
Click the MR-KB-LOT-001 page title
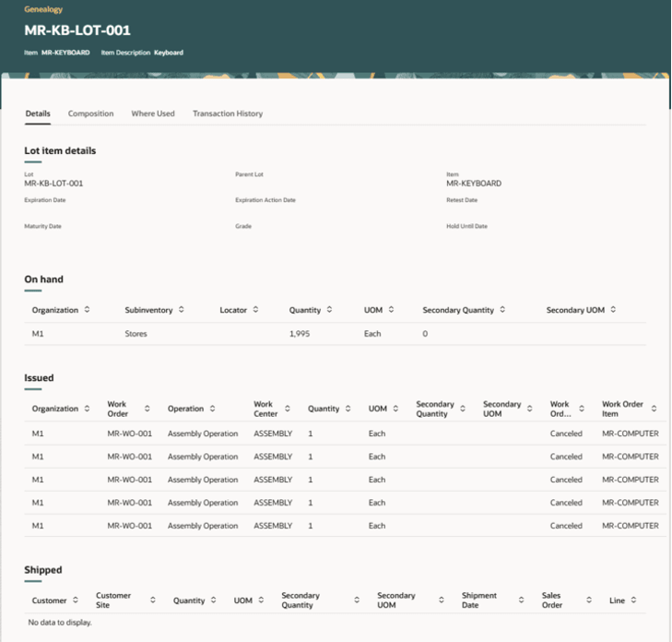(x=77, y=30)
